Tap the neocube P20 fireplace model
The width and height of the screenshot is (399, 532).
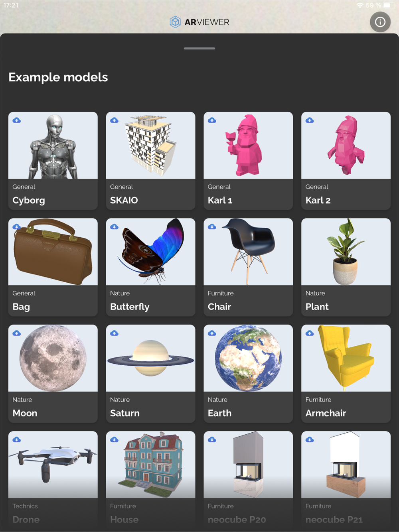pos(248,480)
